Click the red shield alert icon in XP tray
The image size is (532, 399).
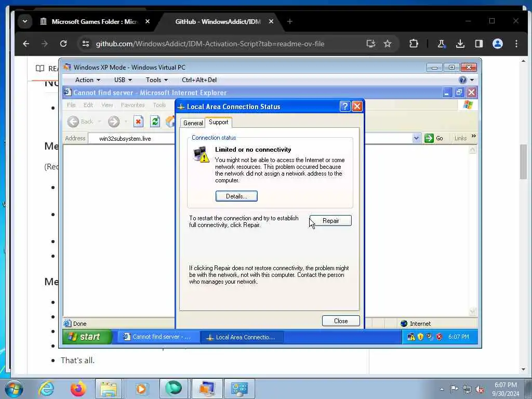440,337
